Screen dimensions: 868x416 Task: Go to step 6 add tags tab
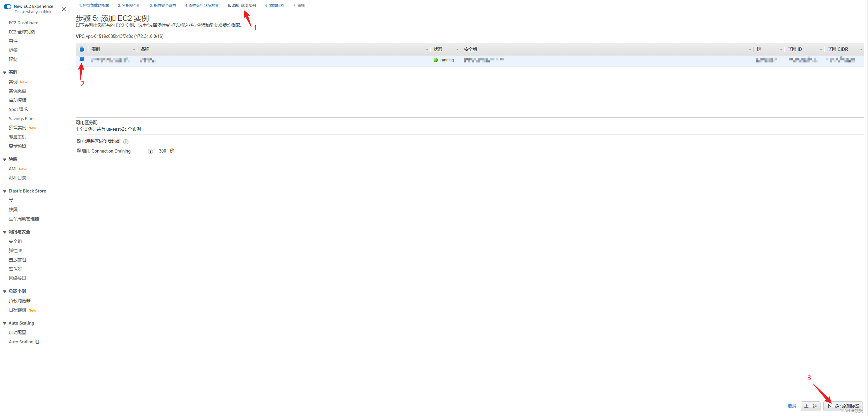coord(275,5)
